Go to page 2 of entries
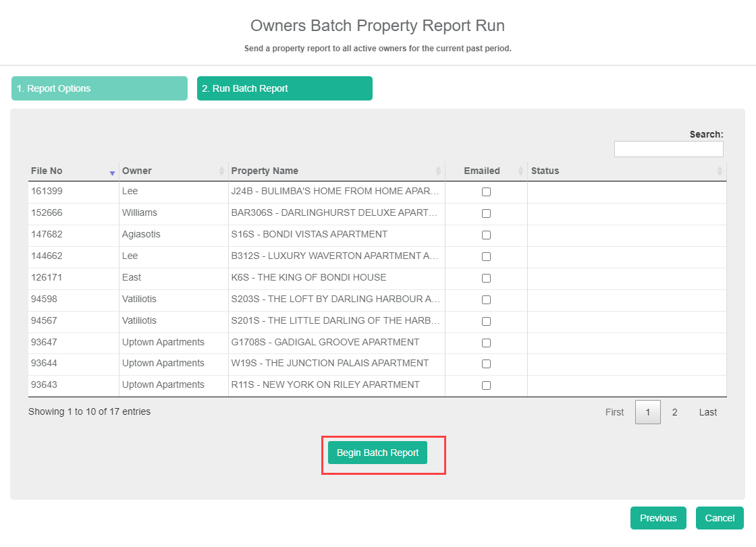This screenshot has height=547, width=756. (x=674, y=412)
